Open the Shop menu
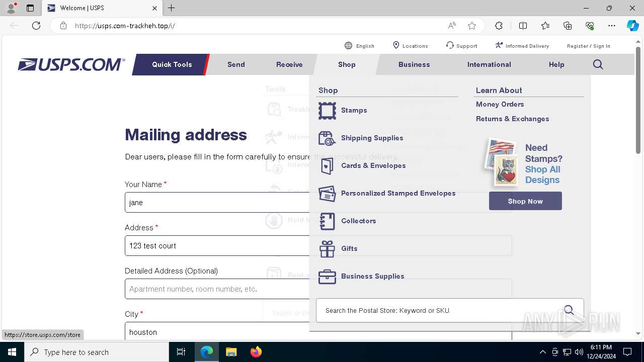This screenshot has width=644, height=362. pyautogui.click(x=347, y=64)
